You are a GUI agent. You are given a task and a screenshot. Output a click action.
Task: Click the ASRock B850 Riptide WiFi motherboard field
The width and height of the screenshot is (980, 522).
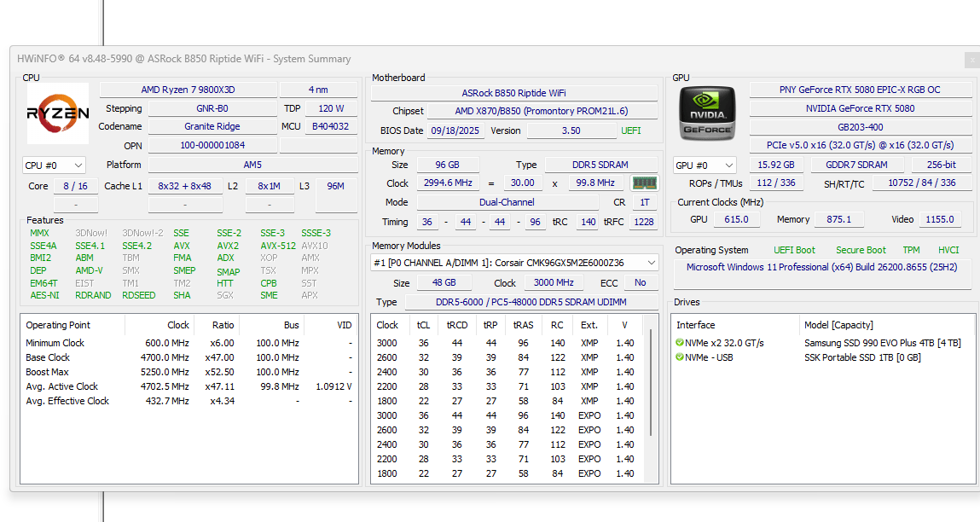(513, 92)
